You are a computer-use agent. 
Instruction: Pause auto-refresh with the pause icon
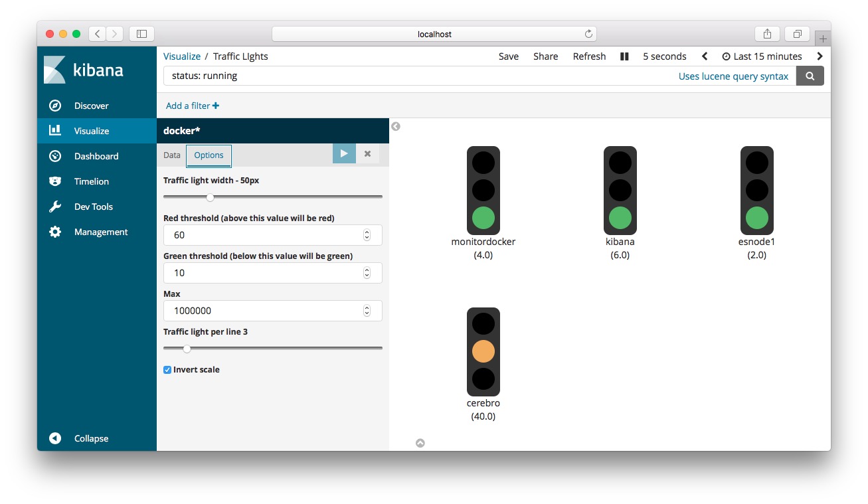pos(624,56)
